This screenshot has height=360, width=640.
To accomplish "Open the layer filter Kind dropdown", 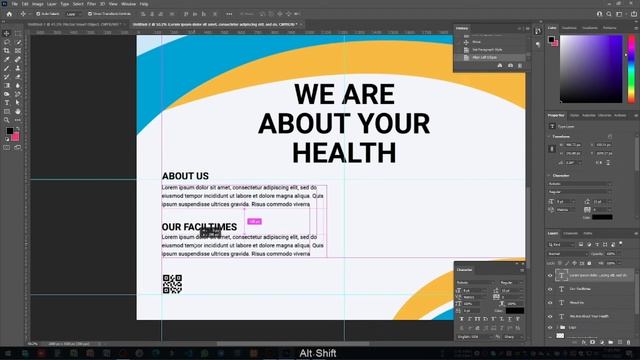I will click(x=562, y=244).
